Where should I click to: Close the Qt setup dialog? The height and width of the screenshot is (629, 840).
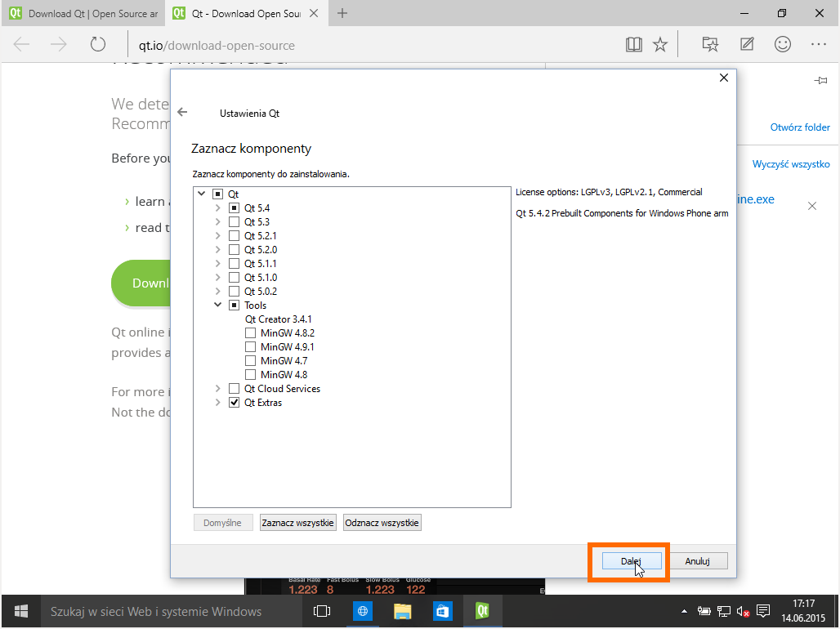pos(724,78)
